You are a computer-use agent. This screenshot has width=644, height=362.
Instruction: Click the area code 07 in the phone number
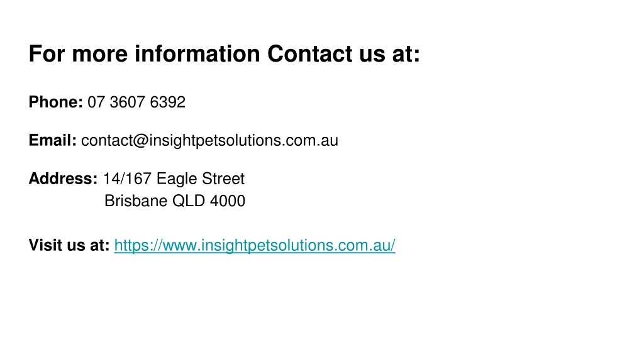pos(96,102)
